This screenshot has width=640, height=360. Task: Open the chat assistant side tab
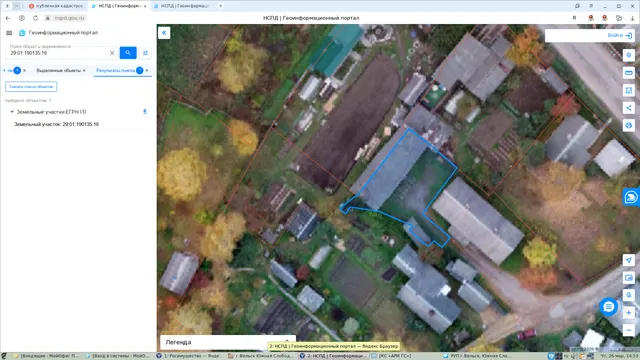(x=631, y=197)
